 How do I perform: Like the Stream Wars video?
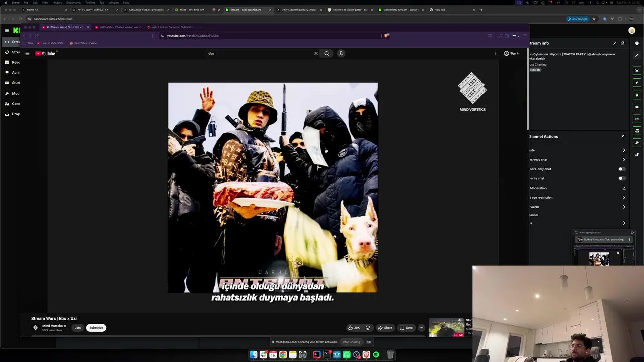click(354, 328)
